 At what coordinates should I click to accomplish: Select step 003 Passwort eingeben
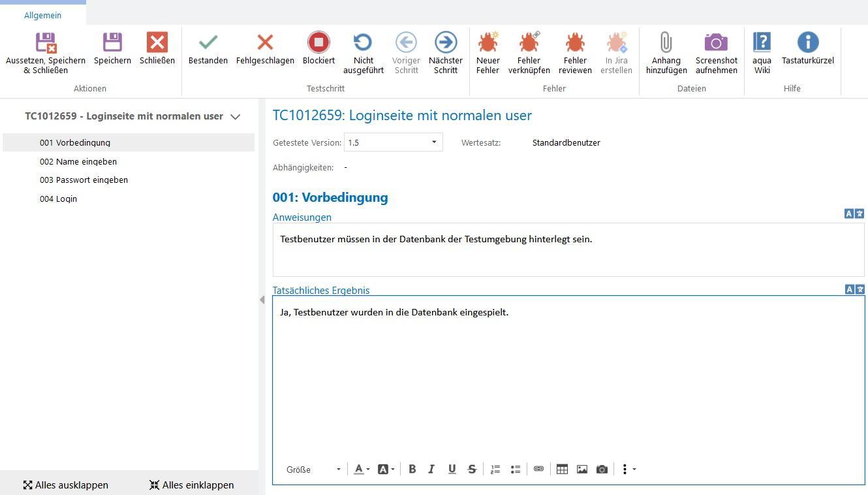(x=84, y=180)
